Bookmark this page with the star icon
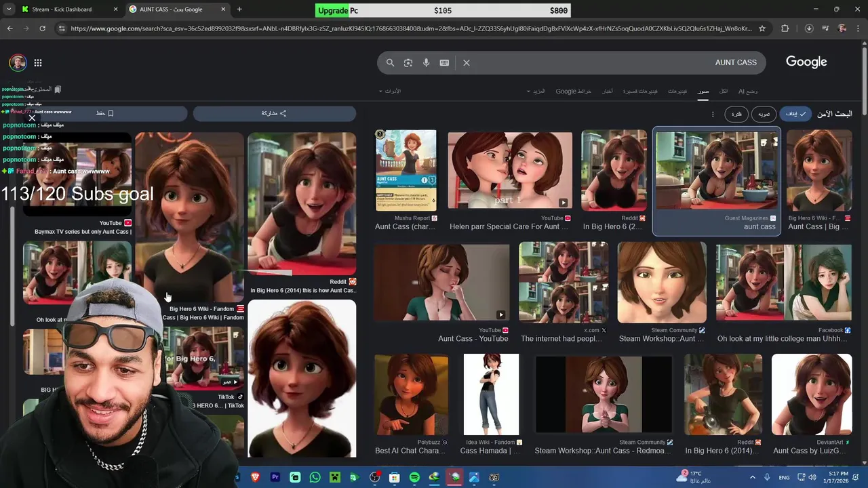868x488 pixels. (762, 28)
